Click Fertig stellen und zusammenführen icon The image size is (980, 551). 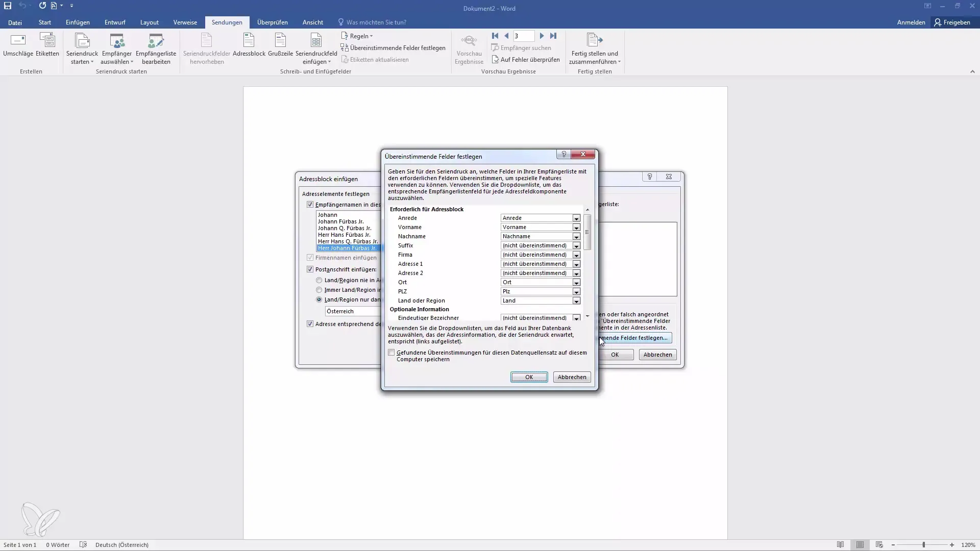595,49
